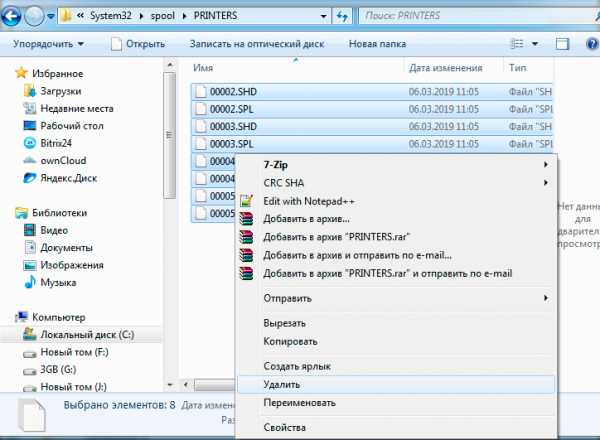
Task: Select Новый том (J:) drive
Action: click(73, 387)
